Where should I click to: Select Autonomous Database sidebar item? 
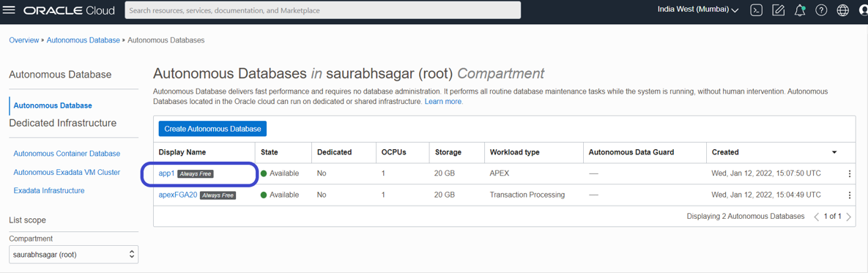[x=53, y=105]
